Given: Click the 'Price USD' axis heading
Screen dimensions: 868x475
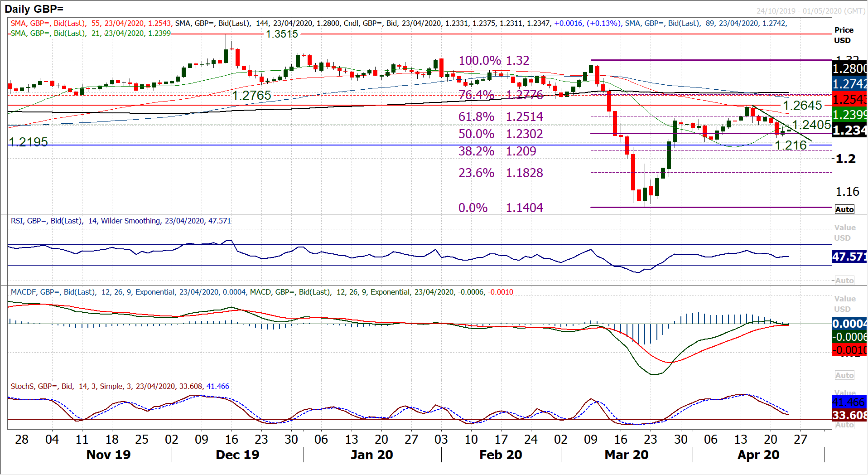Looking at the screenshot, I should click(844, 35).
